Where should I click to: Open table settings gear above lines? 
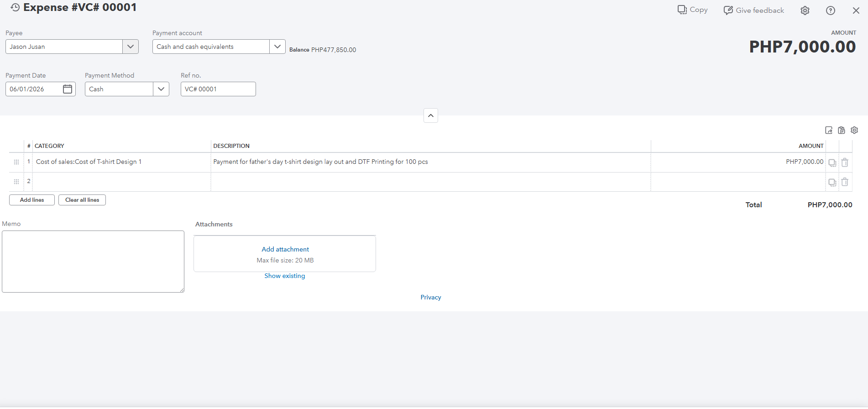coord(854,130)
